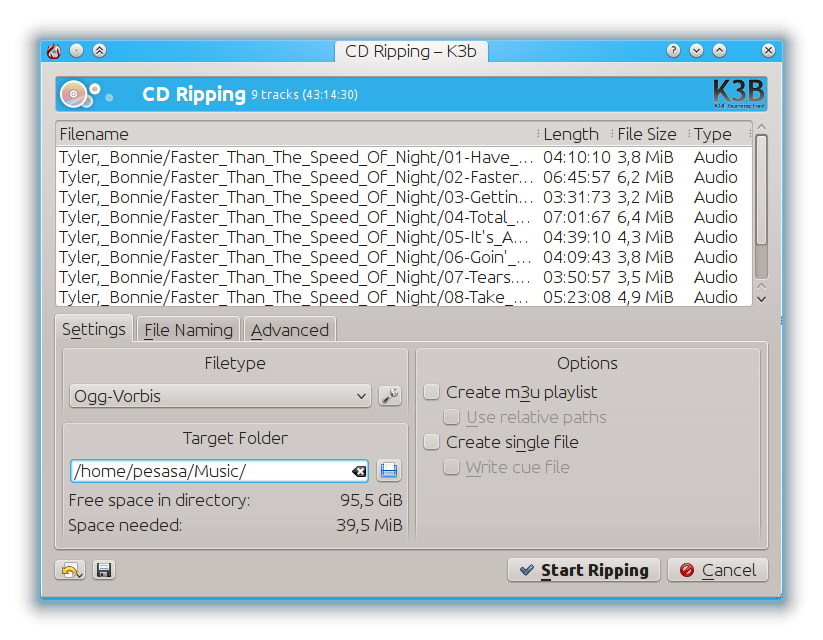Click the file size 3,5 MiB

[645, 277]
